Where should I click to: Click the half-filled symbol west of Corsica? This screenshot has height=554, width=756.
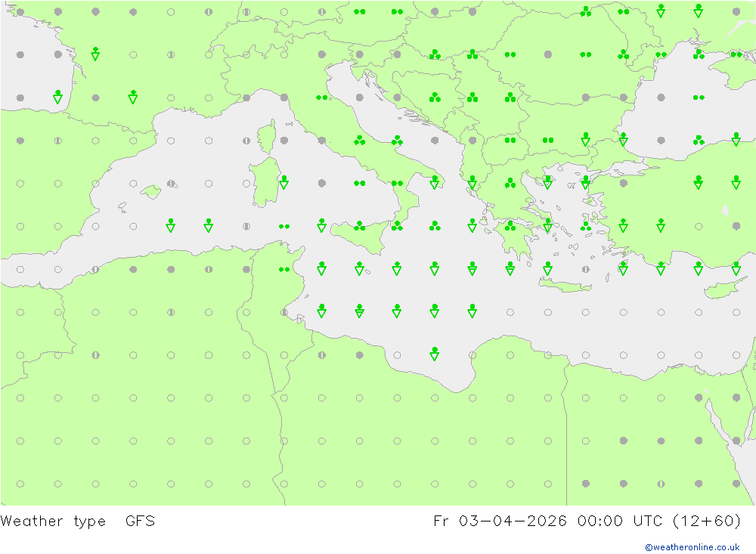(246, 141)
